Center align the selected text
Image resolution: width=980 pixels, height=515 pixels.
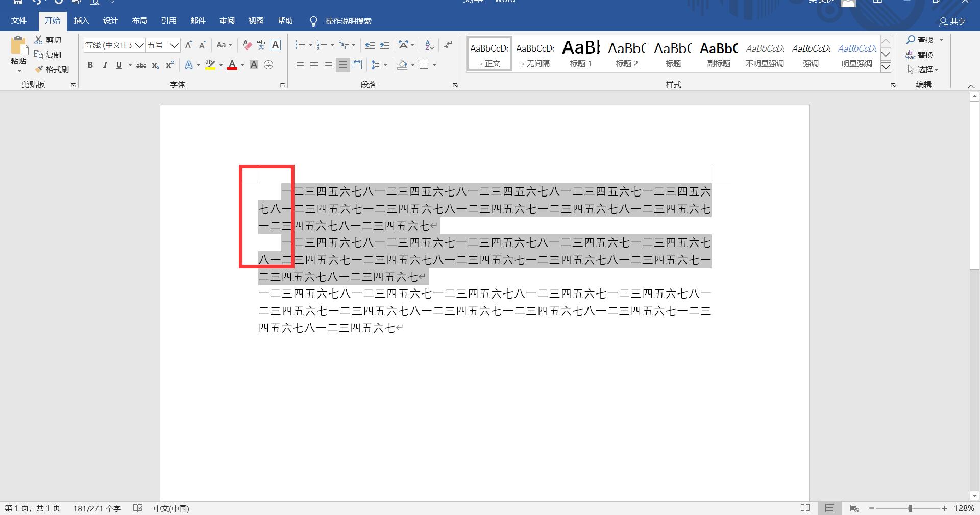pyautogui.click(x=314, y=65)
